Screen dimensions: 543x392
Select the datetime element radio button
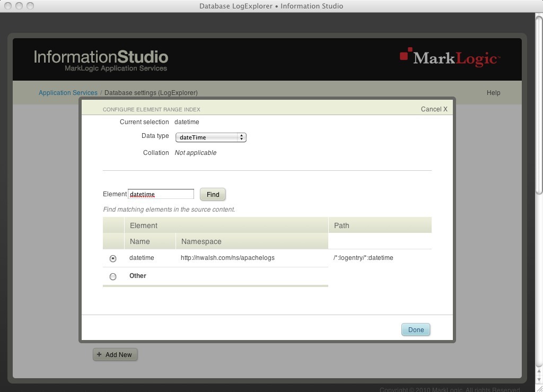tap(113, 258)
